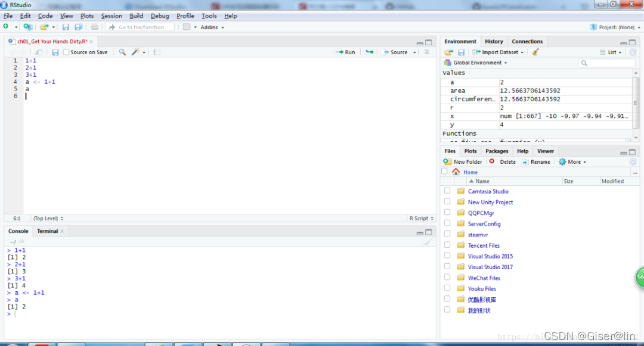
Task: Open the More dropdown in the Files pane
Action: click(573, 162)
